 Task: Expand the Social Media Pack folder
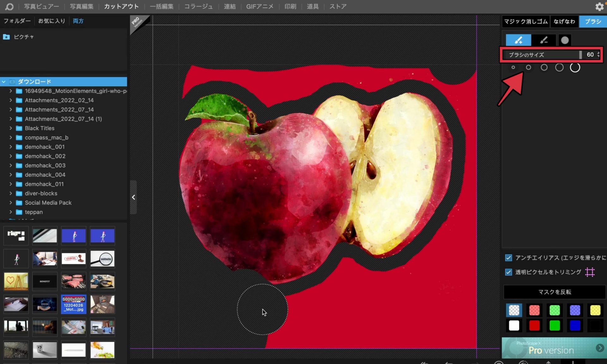point(11,203)
